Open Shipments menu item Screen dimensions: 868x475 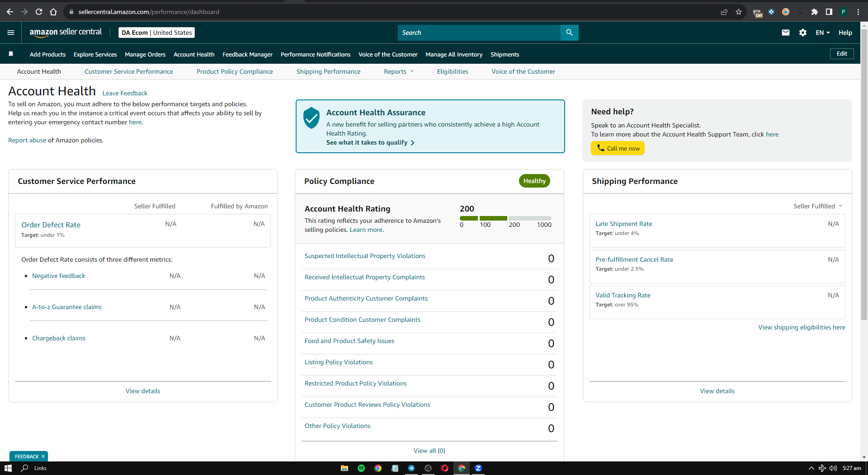505,54
